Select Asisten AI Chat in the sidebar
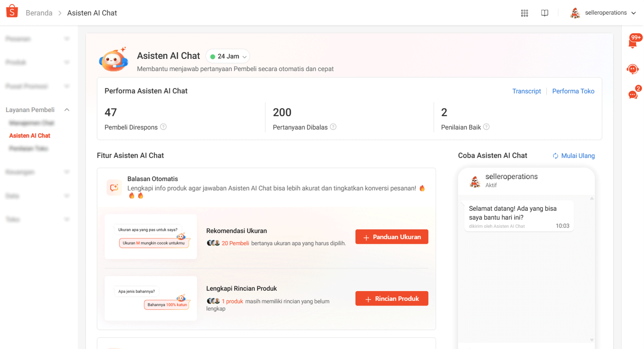 point(30,135)
